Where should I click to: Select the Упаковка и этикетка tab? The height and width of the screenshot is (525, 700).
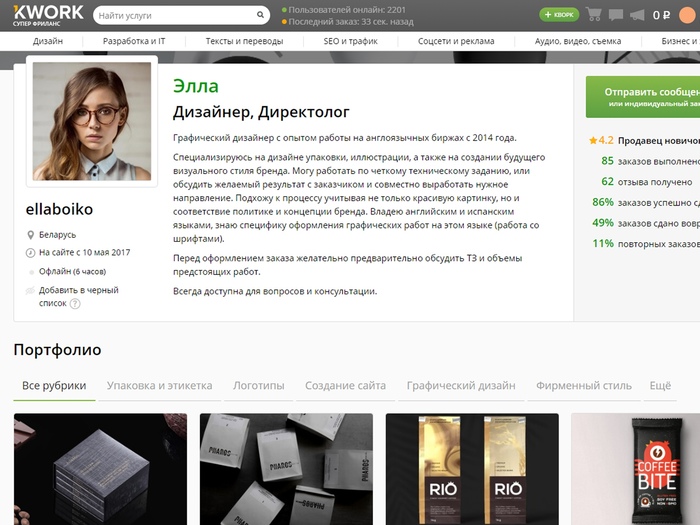159,385
